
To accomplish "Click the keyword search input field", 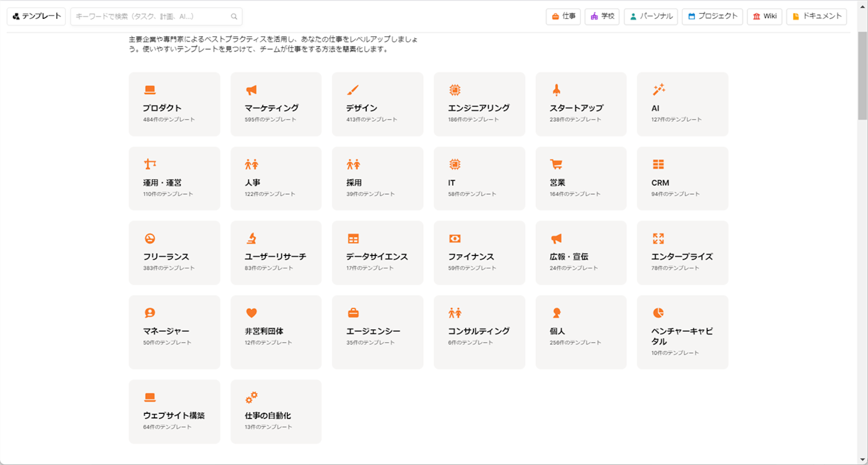I will (x=150, y=17).
